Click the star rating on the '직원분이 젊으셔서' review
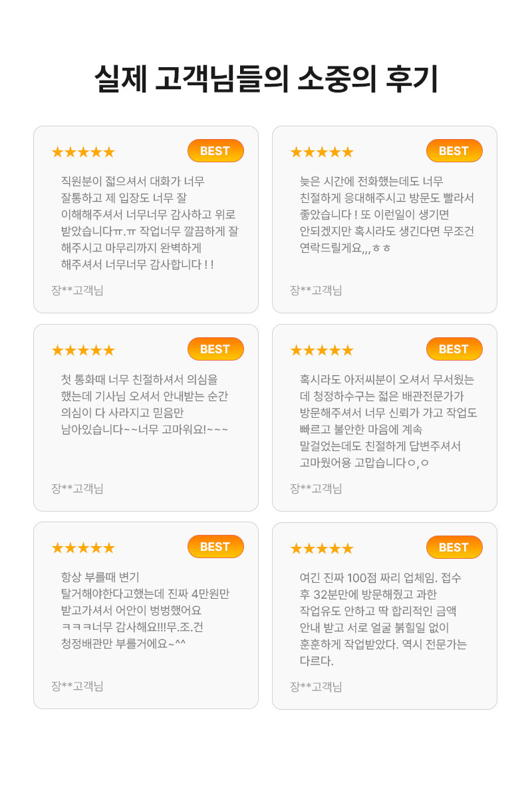This screenshot has height=787, width=532. pos(83,152)
